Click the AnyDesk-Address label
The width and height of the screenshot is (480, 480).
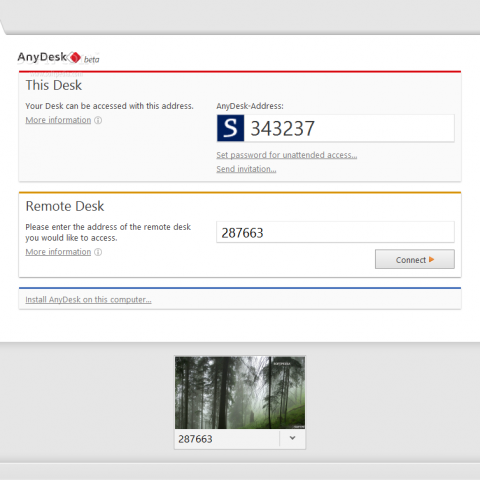[x=250, y=106]
